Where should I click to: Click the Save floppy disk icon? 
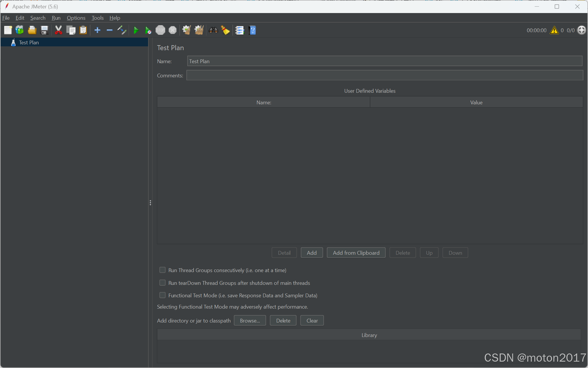click(x=44, y=30)
